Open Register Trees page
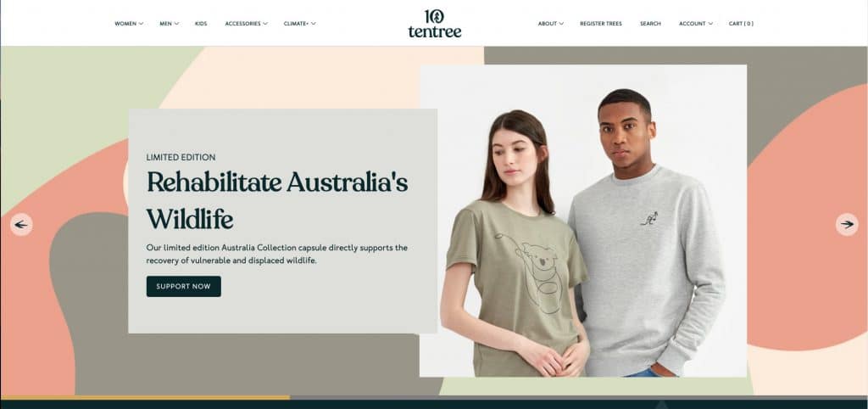 [601, 24]
